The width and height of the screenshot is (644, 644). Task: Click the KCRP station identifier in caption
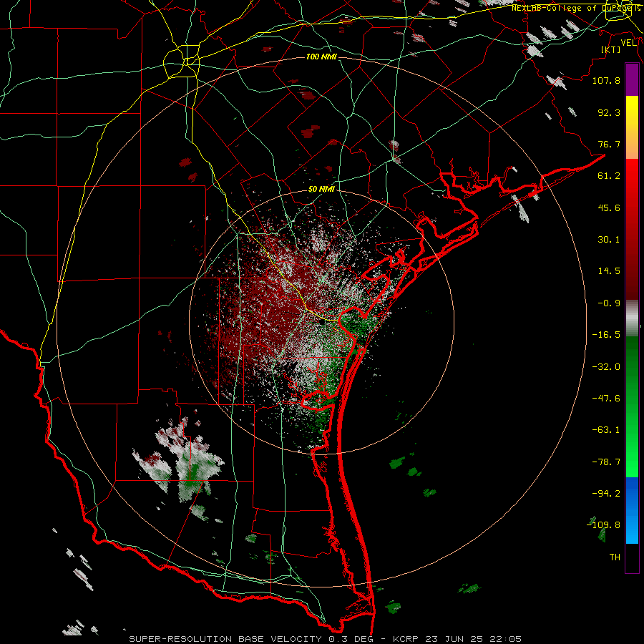pos(406,639)
